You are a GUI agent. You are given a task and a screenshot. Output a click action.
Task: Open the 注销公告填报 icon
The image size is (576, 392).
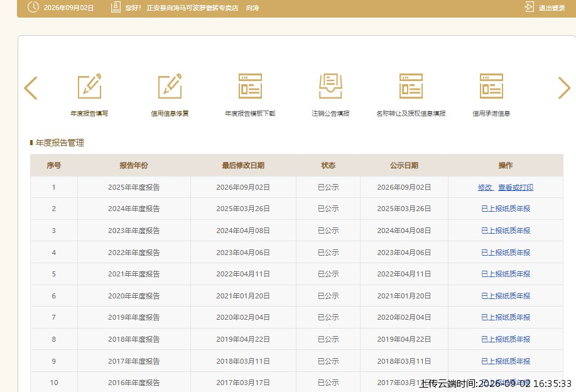coord(330,86)
